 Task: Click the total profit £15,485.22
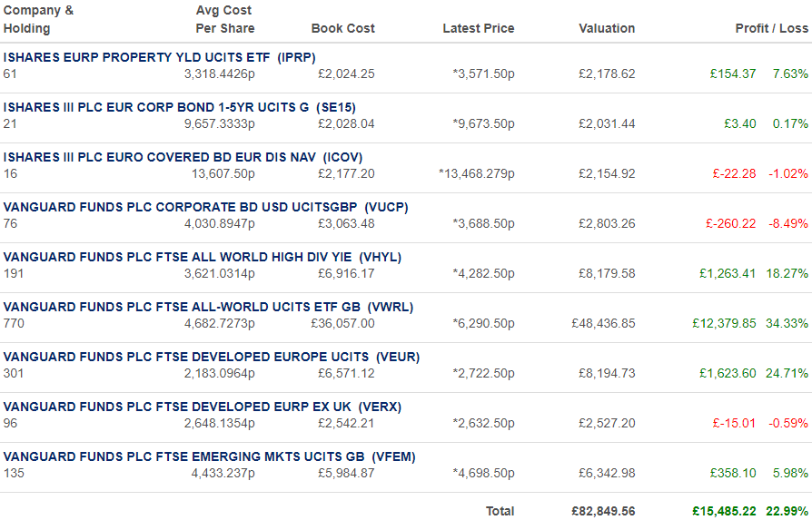click(x=724, y=511)
